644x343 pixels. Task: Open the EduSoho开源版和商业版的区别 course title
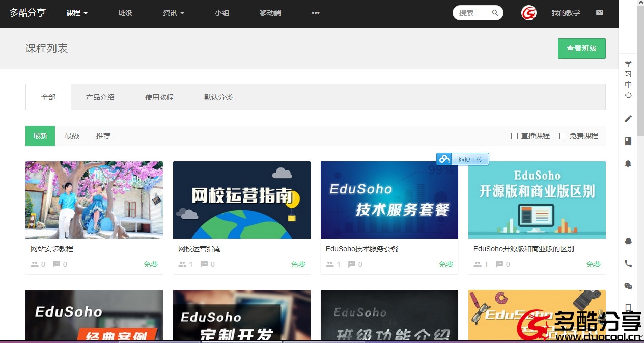coord(524,249)
